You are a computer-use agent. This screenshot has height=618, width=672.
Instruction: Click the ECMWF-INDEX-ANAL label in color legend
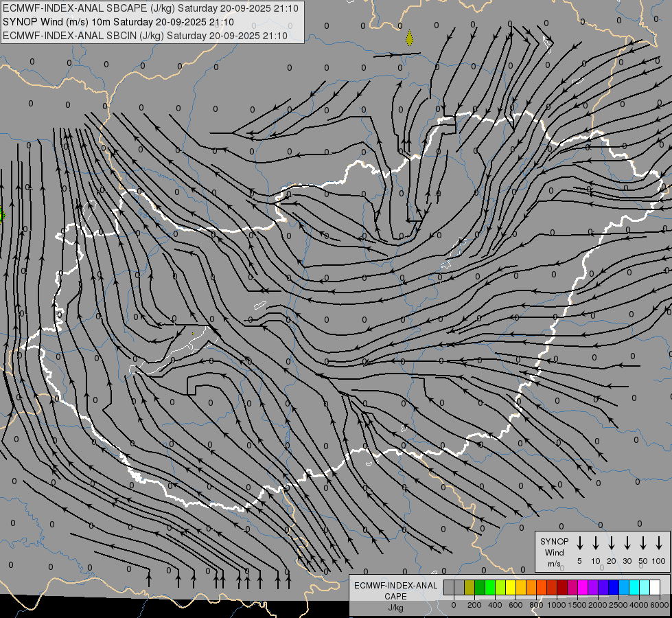point(395,586)
